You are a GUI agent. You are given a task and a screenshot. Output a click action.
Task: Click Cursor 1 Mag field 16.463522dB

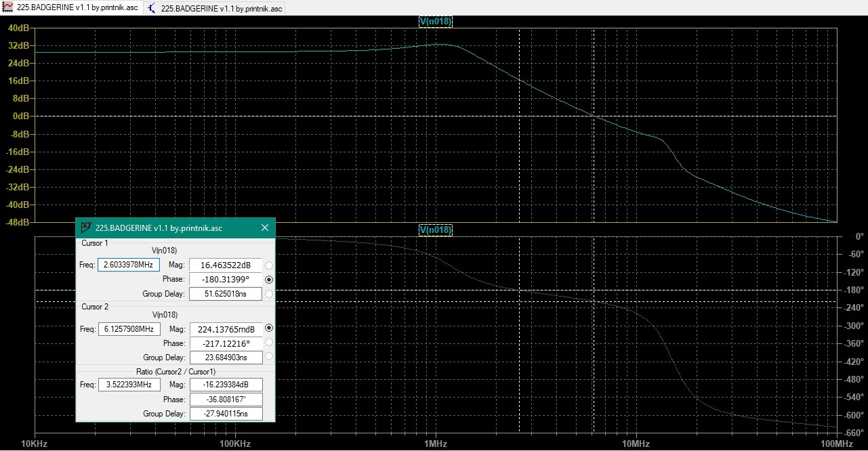click(226, 265)
